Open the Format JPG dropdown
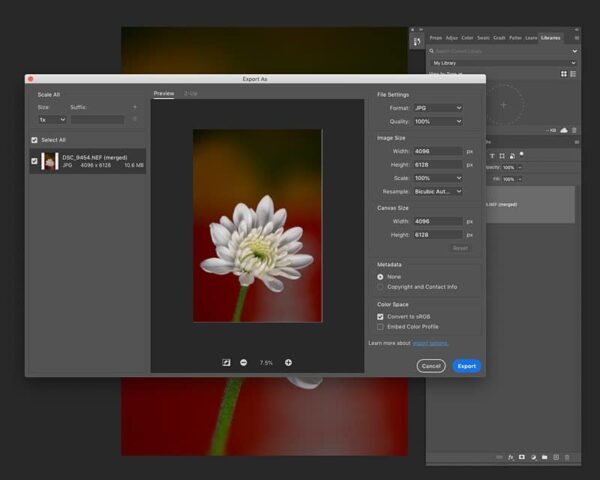The width and height of the screenshot is (600, 480). click(x=438, y=108)
